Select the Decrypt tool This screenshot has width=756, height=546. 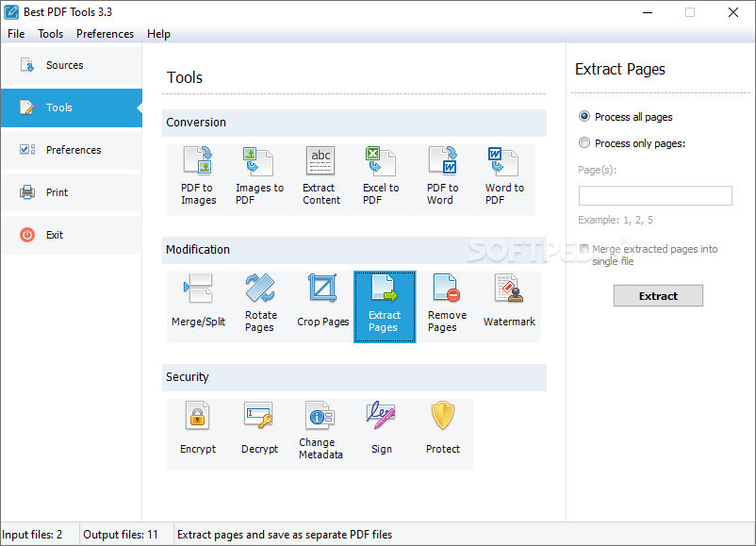(259, 434)
